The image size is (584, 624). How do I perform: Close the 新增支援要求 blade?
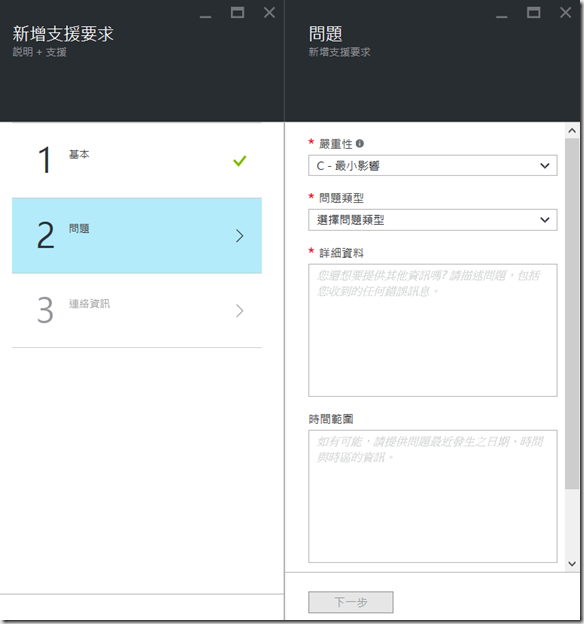point(270,13)
